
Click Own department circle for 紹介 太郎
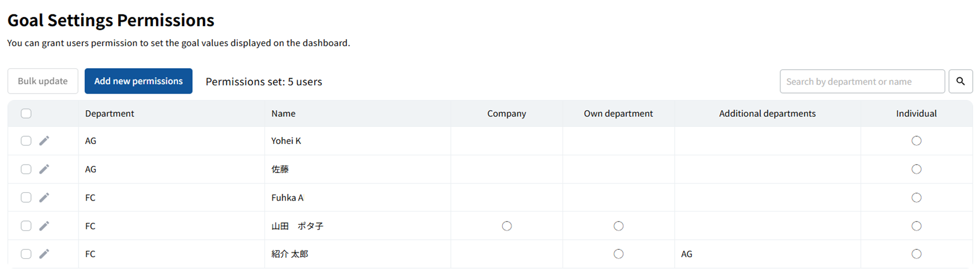[x=618, y=254]
